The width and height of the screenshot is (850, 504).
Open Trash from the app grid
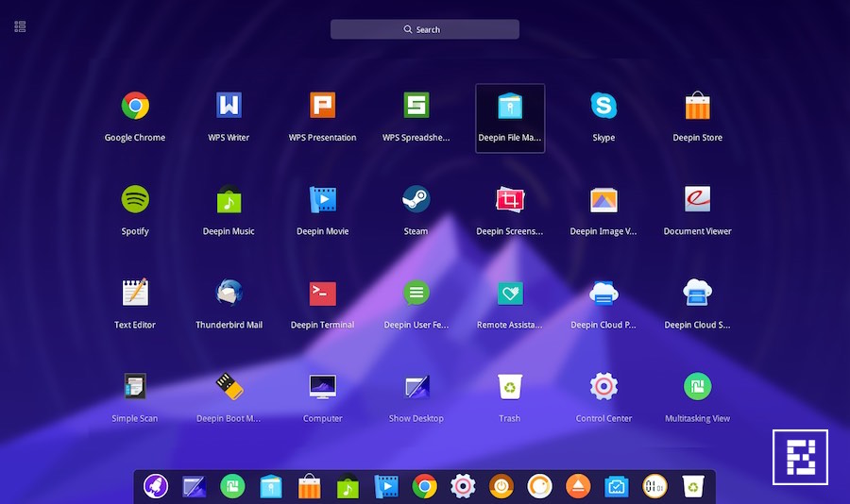tap(510, 386)
